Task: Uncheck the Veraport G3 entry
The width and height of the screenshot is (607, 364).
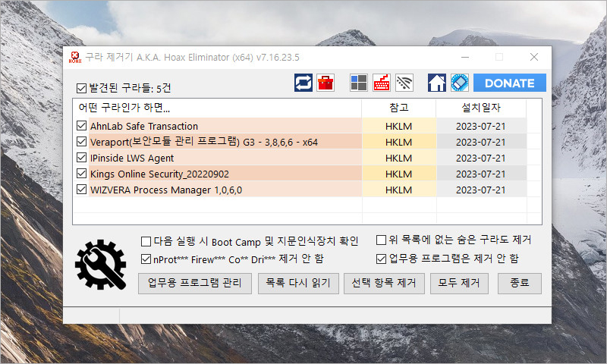Action: [x=81, y=142]
